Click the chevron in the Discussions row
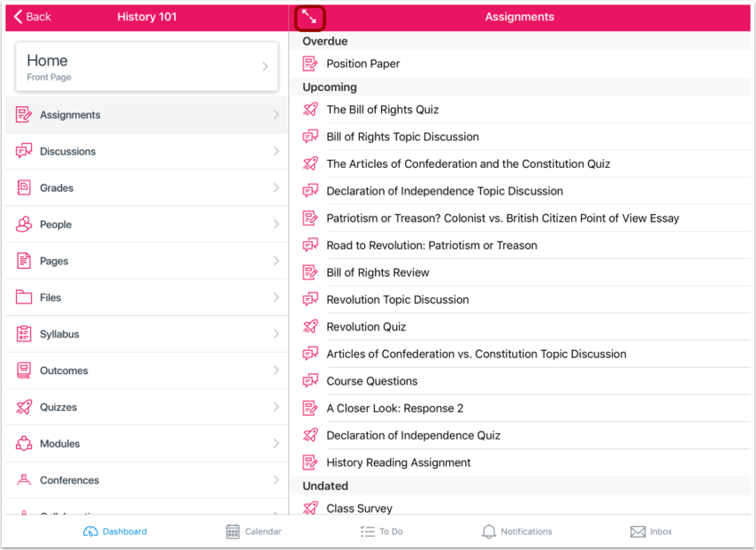Image resolution: width=756 pixels, height=550 pixels. click(x=276, y=151)
